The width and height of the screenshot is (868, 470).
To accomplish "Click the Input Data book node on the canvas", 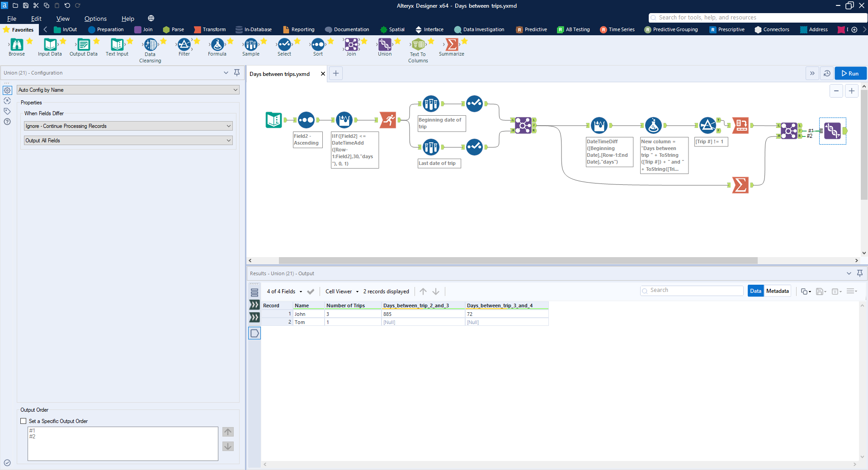I will (x=274, y=120).
